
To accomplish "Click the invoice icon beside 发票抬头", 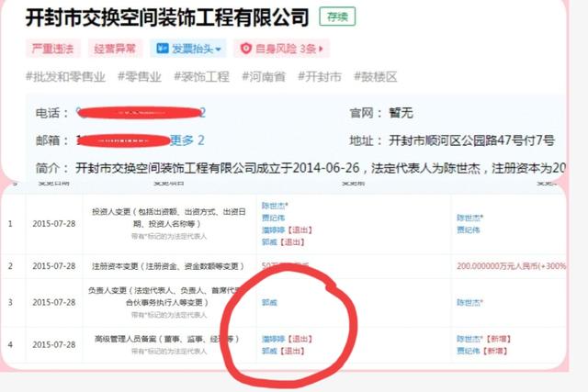I will 163,49.
